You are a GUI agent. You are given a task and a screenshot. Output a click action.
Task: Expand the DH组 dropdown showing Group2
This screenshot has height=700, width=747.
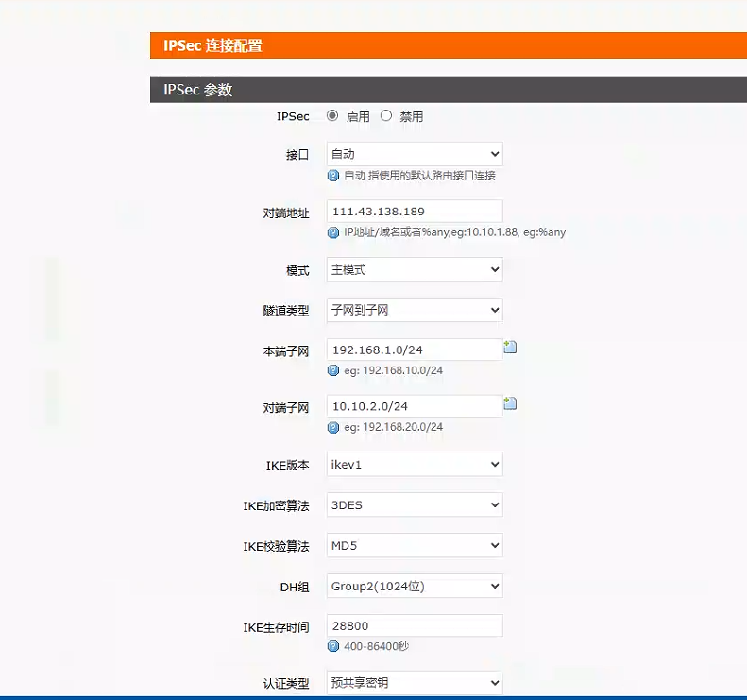[414, 587]
